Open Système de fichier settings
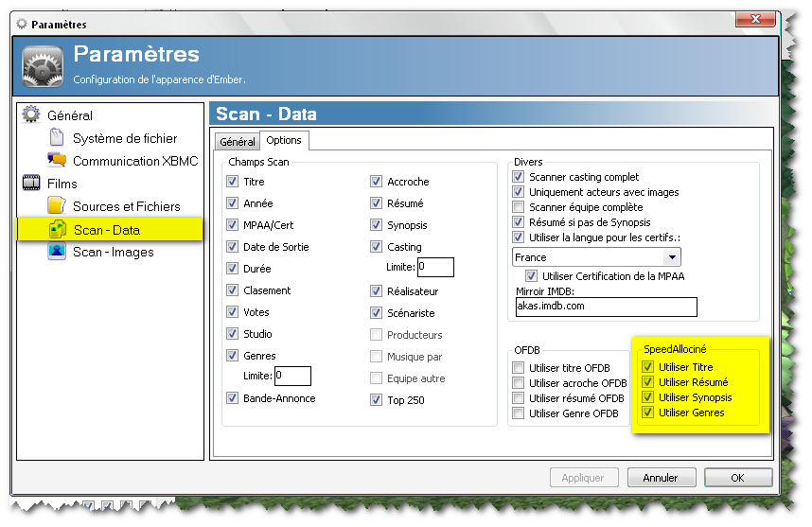Screen dimensions: 812x527 tap(125, 138)
